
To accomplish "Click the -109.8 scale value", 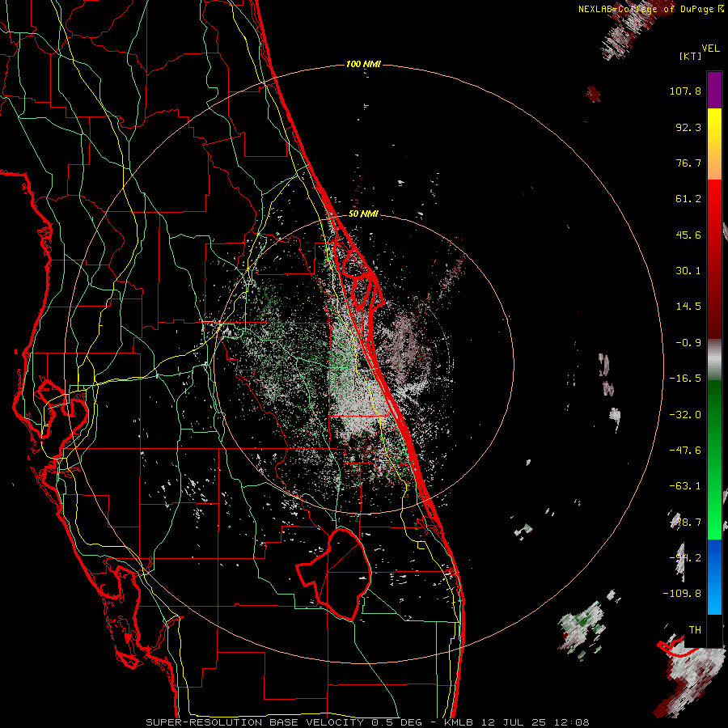I will coord(682,594).
